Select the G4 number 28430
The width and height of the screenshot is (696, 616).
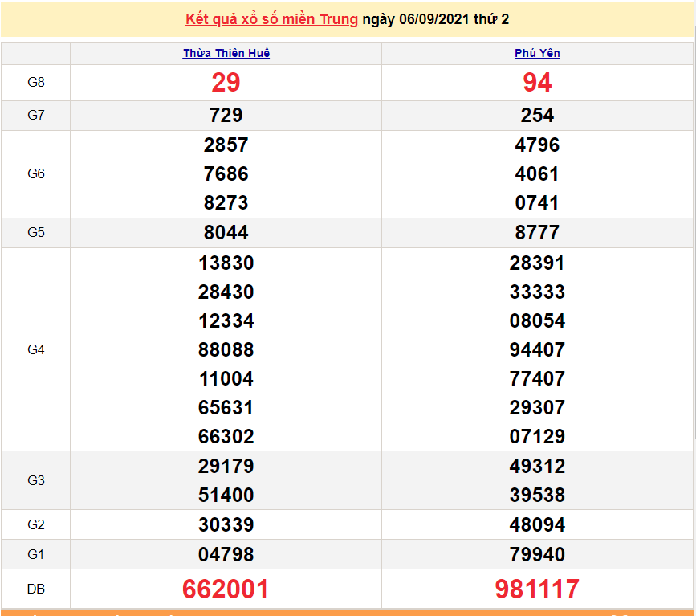tap(226, 292)
